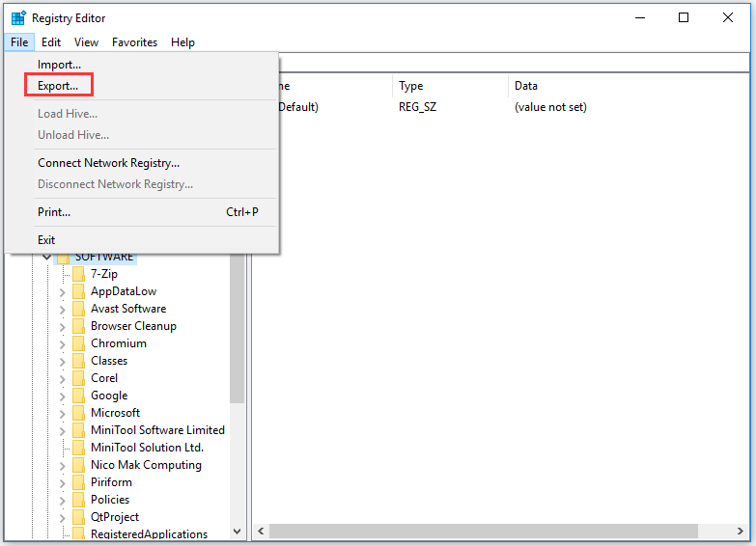The width and height of the screenshot is (756, 546).
Task: Close the Registry Editor window
Action: pyautogui.click(x=728, y=17)
